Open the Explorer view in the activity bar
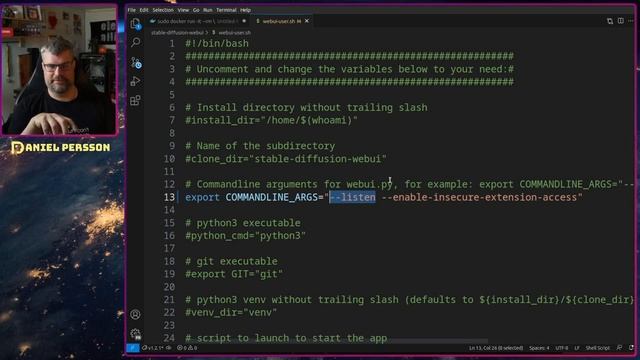The height and width of the screenshot is (360, 640). (136, 24)
